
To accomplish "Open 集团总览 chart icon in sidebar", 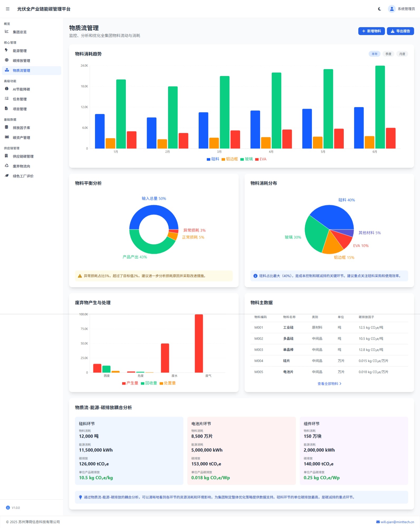I will coord(7,32).
